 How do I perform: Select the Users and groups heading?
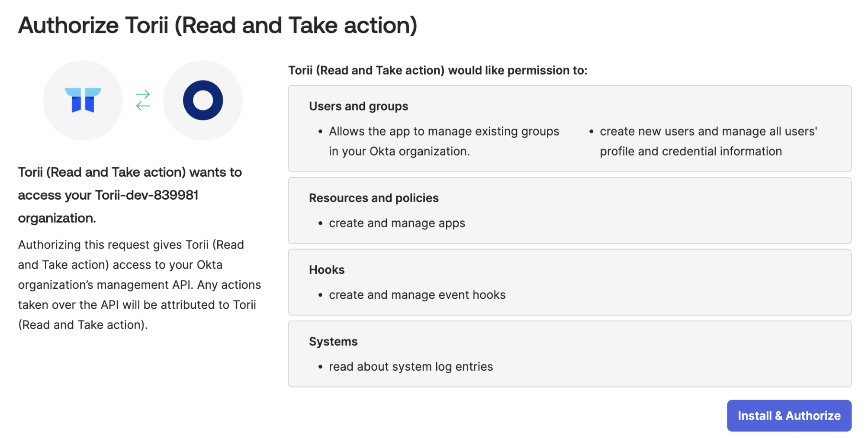coord(358,106)
